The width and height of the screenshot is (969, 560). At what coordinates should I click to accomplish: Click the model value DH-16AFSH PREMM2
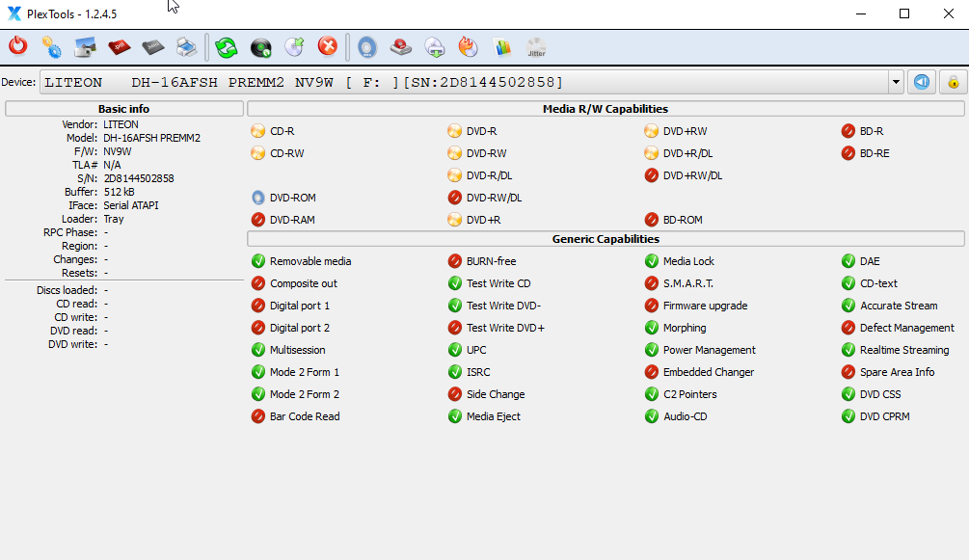pos(152,138)
